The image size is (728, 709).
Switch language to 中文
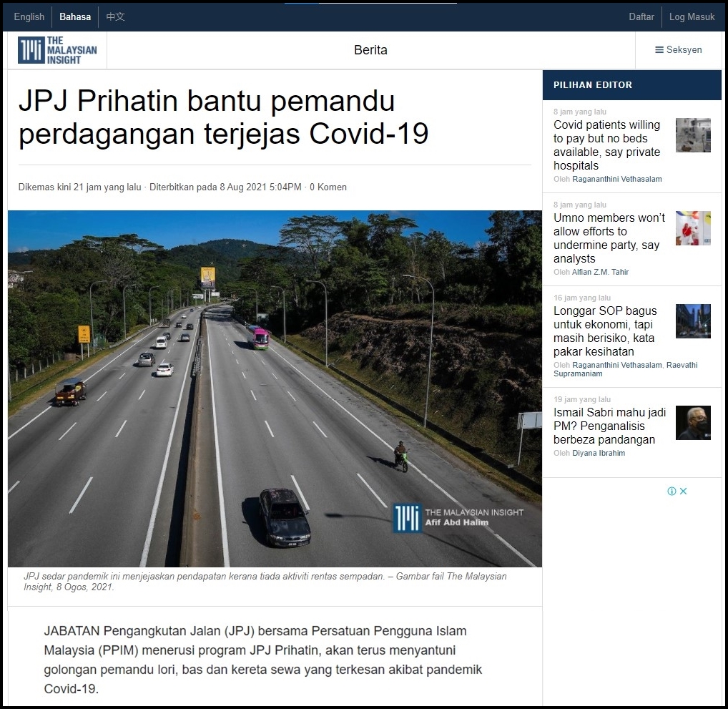(115, 16)
